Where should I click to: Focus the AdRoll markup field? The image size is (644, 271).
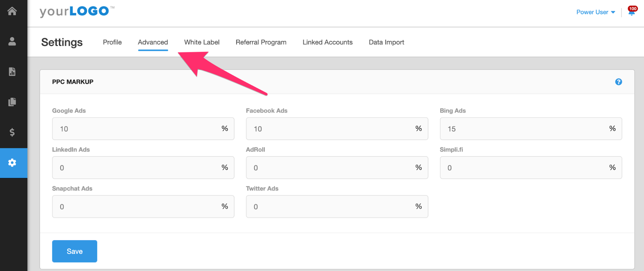(x=337, y=168)
